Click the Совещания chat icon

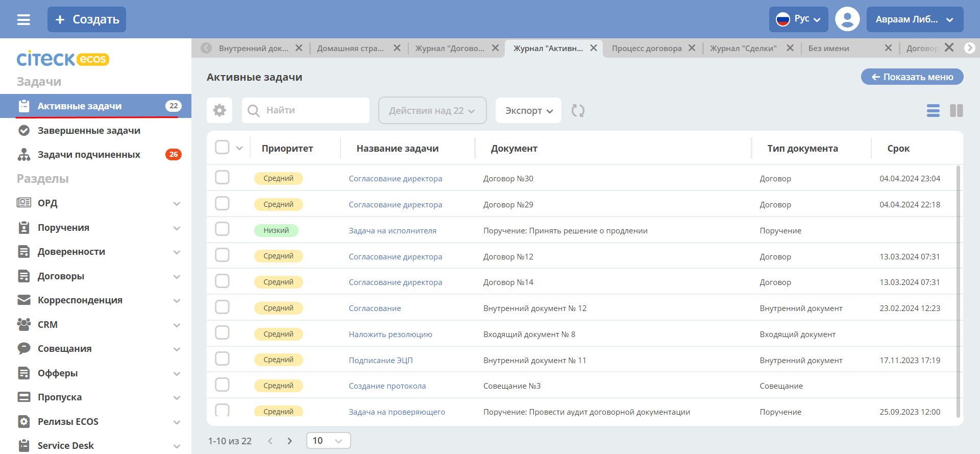[x=24, y=348]
